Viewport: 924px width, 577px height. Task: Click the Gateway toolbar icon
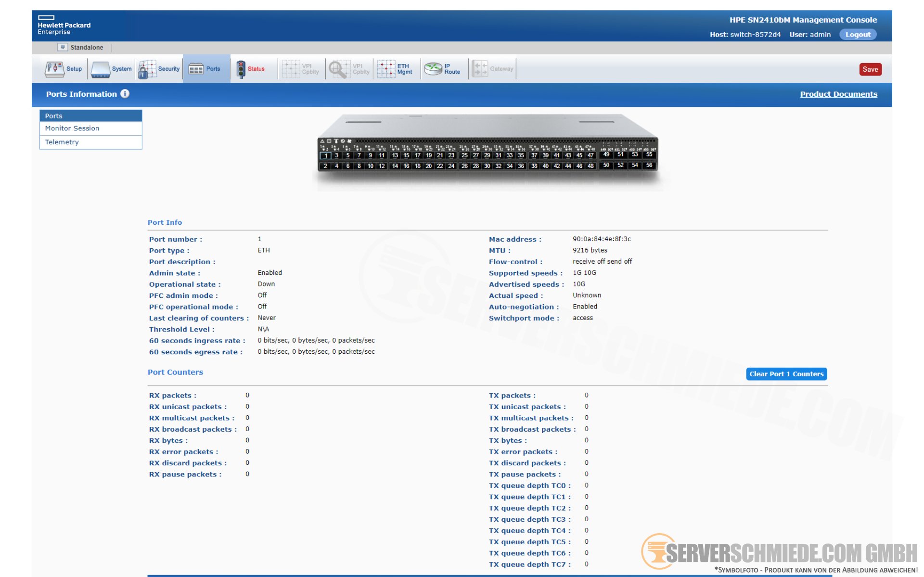coord(492,69)
